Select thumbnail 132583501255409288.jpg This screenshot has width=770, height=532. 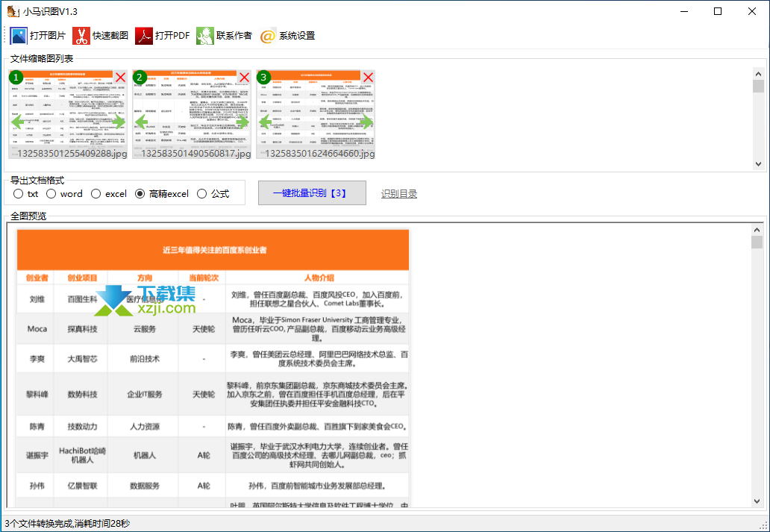tap(68, 114)
